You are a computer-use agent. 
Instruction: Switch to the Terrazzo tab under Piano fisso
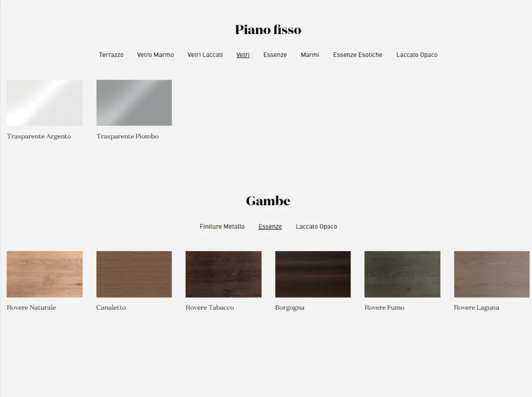tap(111, 55)
